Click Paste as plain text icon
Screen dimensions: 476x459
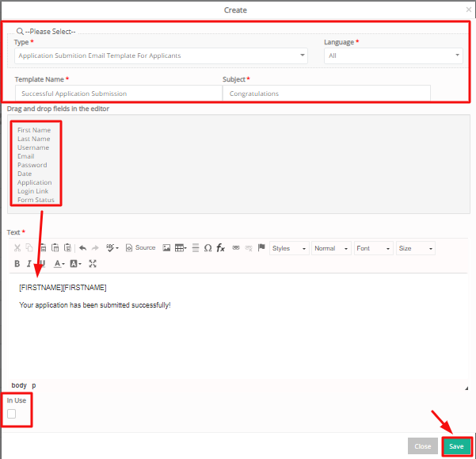tap(55, 248)
